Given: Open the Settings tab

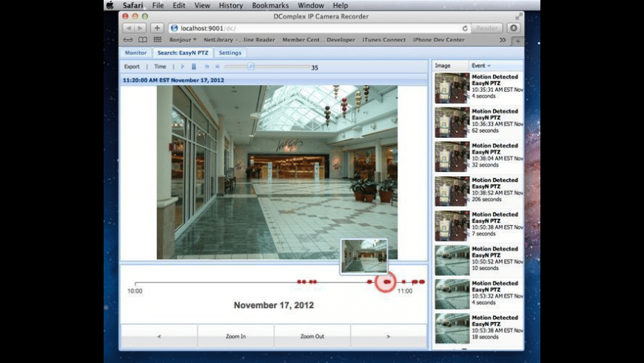Looking at the screenshot, I should (x=230, y=53).
